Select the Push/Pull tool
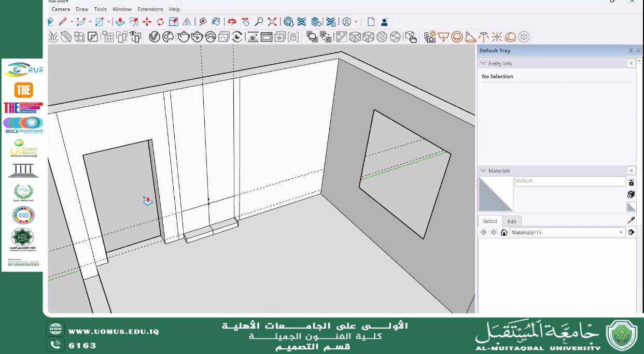The height and width of the screenshot is (354, 644). (x=120, y=22)
